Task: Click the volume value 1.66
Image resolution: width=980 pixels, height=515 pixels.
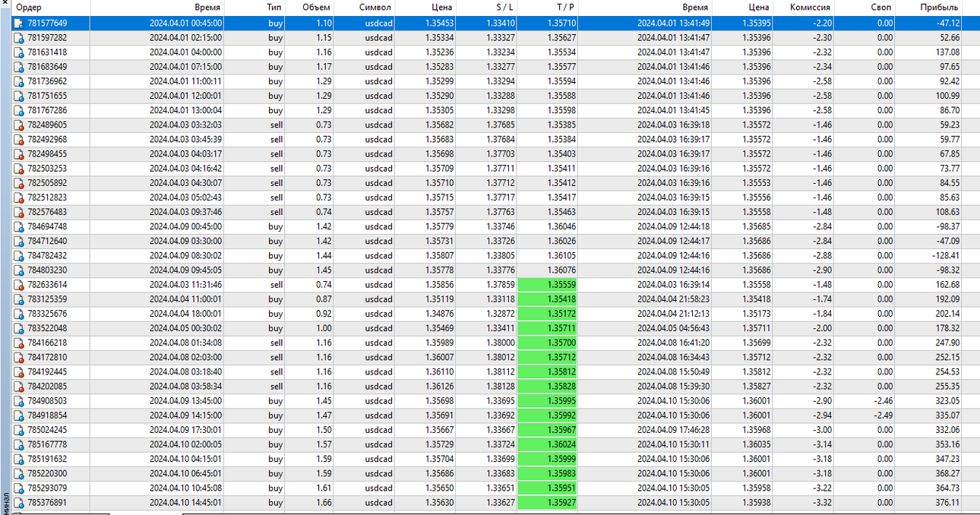Action: (x=323, y=502)
